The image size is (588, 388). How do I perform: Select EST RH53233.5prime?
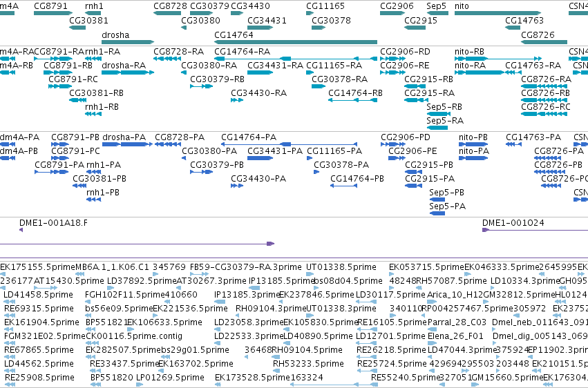point(308,364)
